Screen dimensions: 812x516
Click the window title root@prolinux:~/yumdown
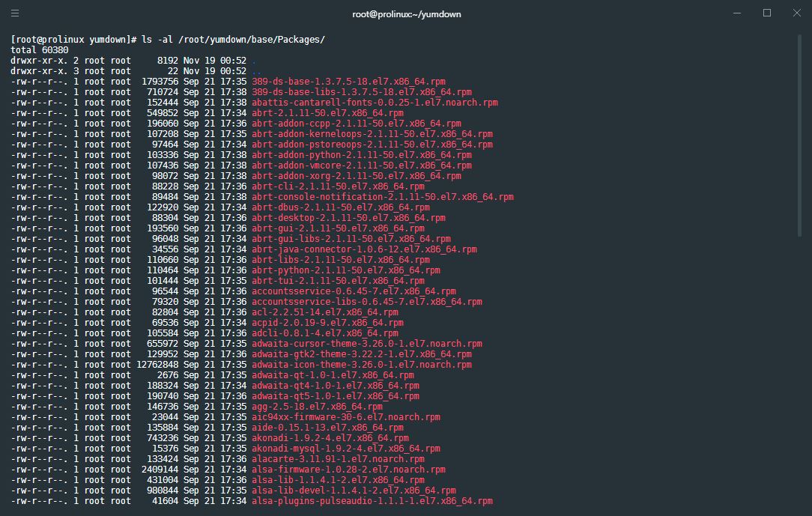pyautogui.click(x=407, y=14)
